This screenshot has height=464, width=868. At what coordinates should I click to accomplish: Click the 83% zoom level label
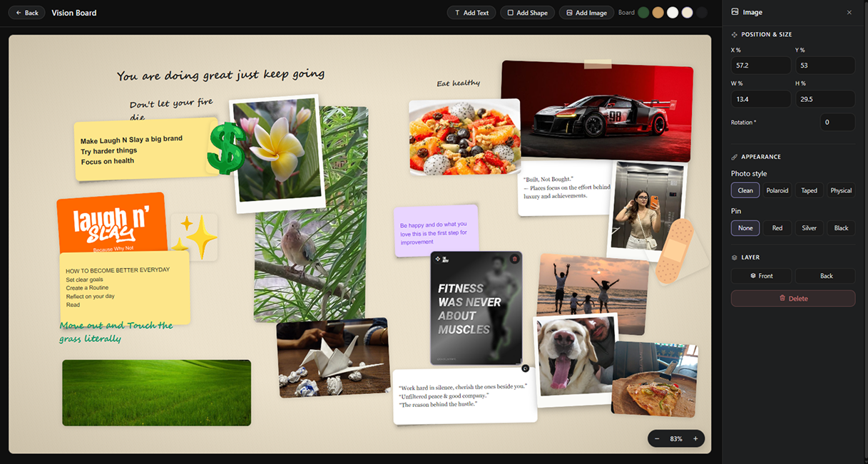pos(676,438)
